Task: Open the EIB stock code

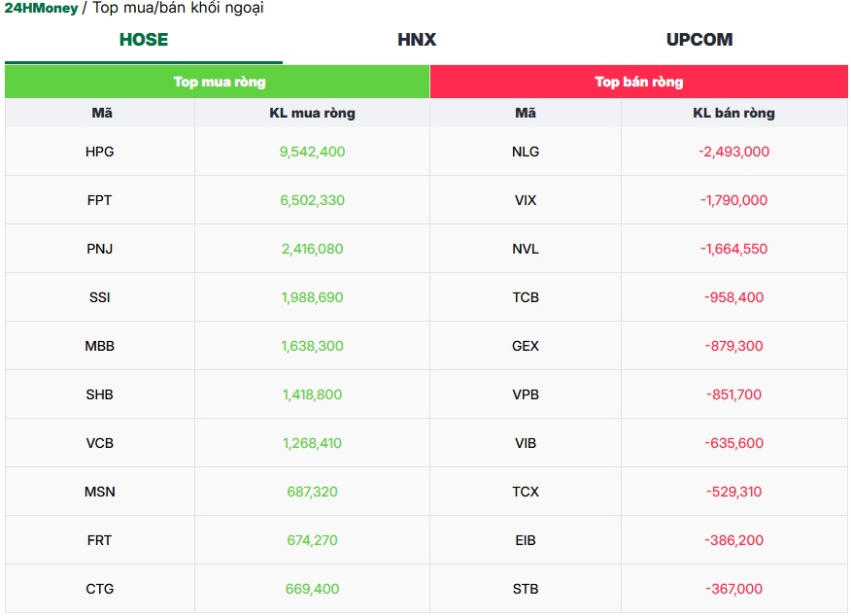Action: click(x=526, y=540)
